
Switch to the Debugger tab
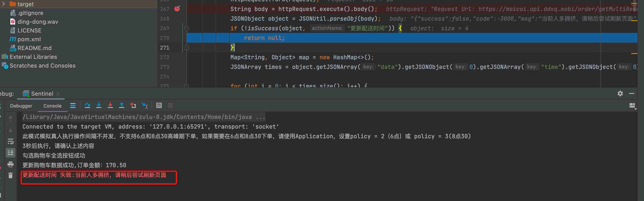tap(21, 106)
